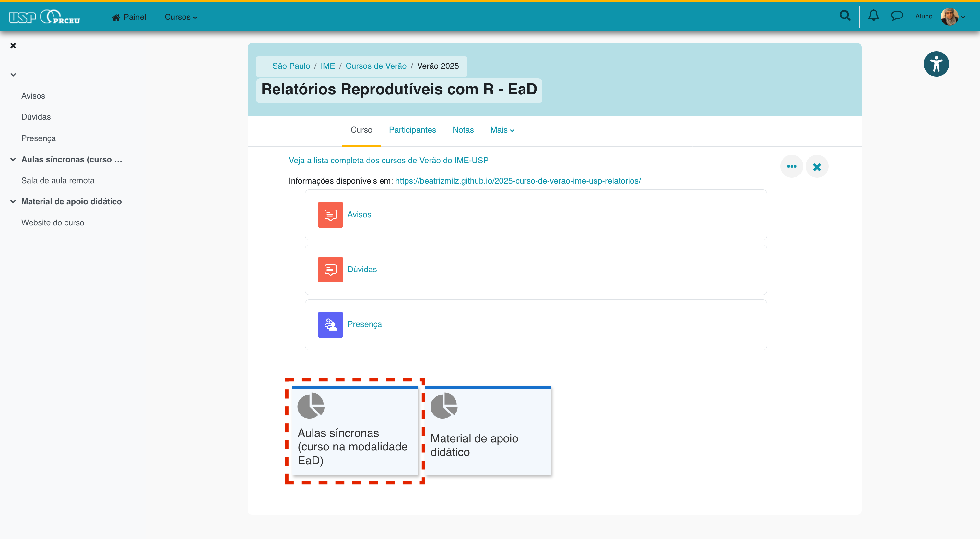Image resolution: width=980 pixels, height=539 pixels.
Task: Open the Dúvidas forum link
Action: click(362, 269)
